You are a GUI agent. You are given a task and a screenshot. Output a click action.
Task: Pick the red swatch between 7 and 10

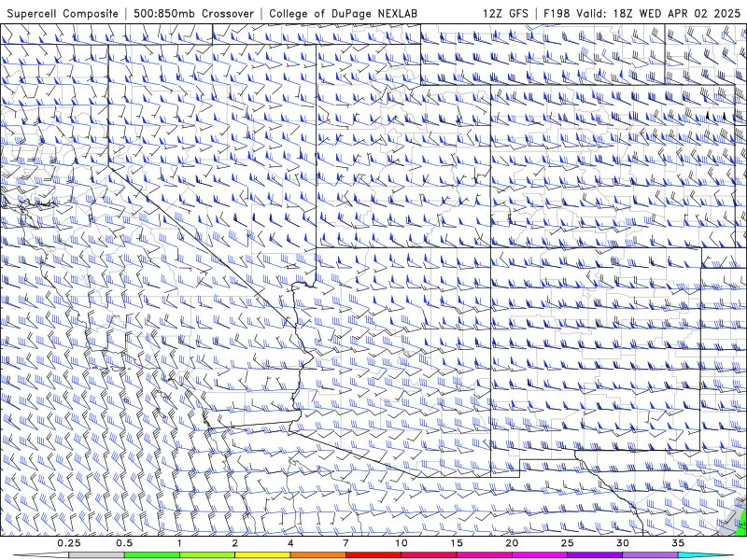pos(373,555)
